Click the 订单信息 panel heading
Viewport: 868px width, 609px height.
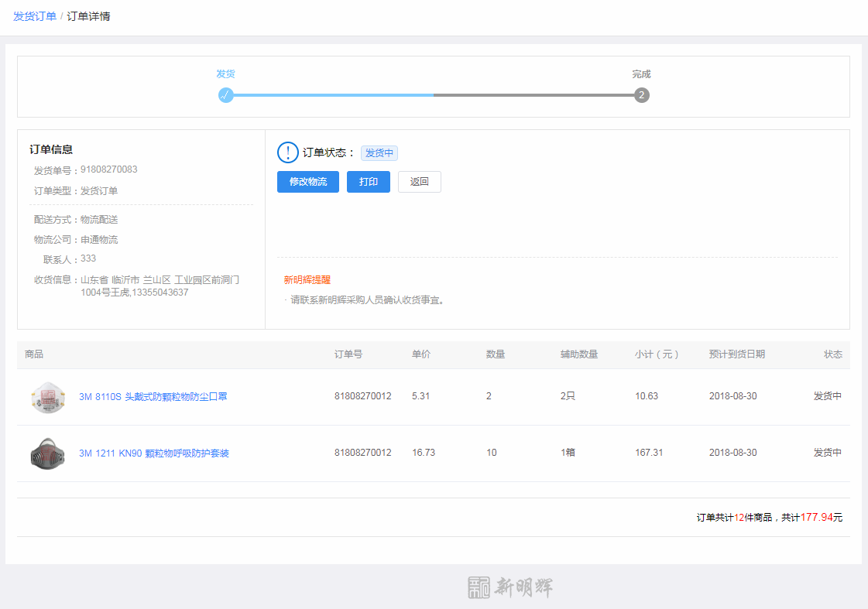(x=51, y=149)
